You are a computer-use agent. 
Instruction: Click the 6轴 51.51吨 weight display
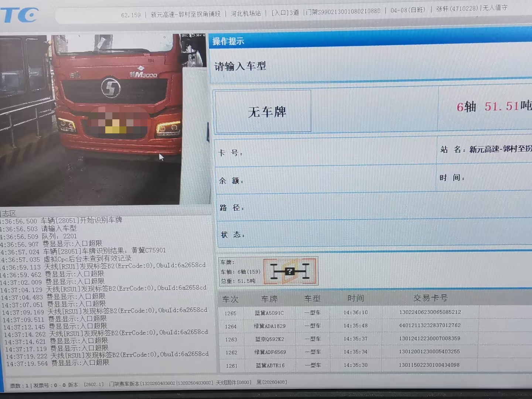coord(493,107)
